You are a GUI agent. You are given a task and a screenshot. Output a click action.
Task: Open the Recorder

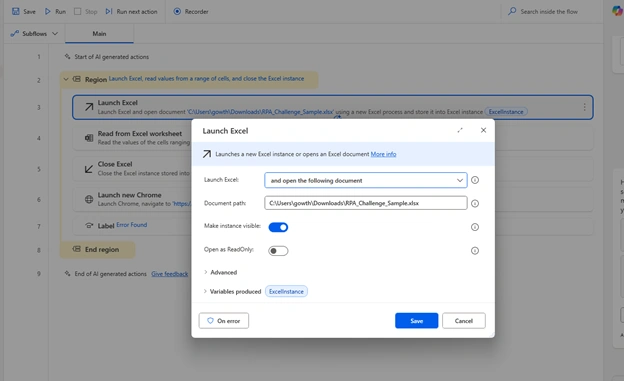tap(191, 12)
